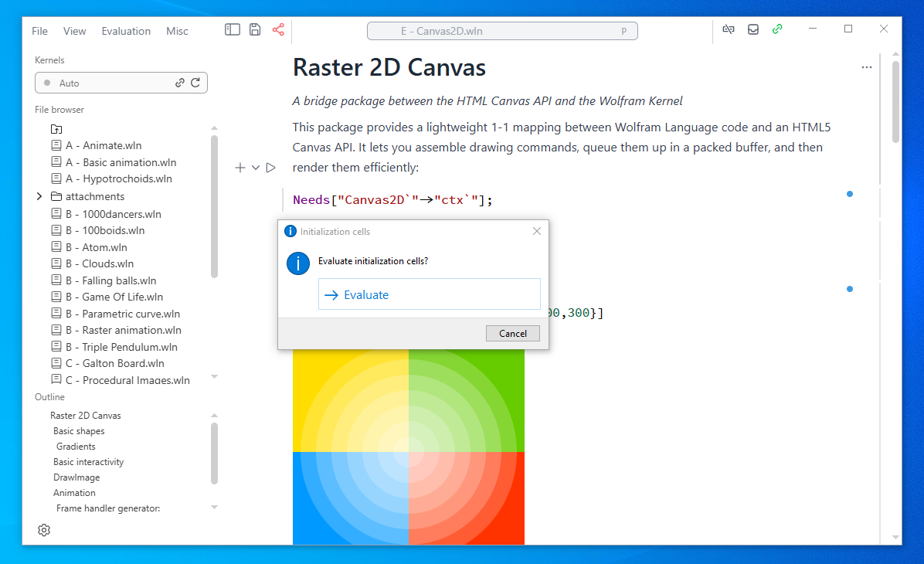Toggle the sidebar panel visibility

pos(232,29)
